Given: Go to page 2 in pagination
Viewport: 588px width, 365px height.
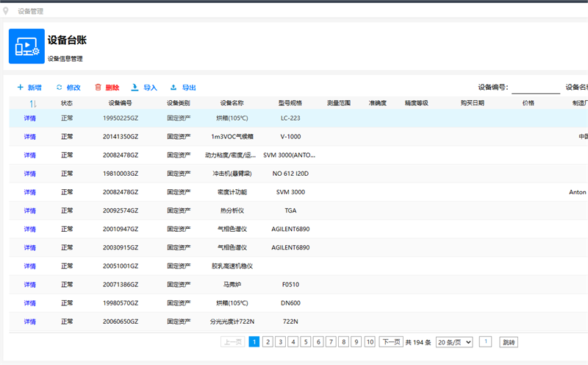Looking at the screenshot, I should pos(268,342).
